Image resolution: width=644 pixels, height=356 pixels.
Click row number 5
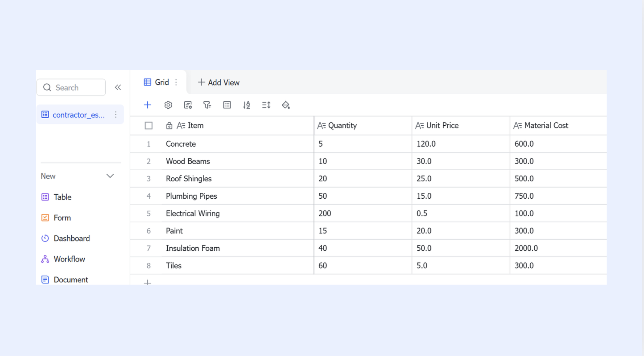coord(148,214)
